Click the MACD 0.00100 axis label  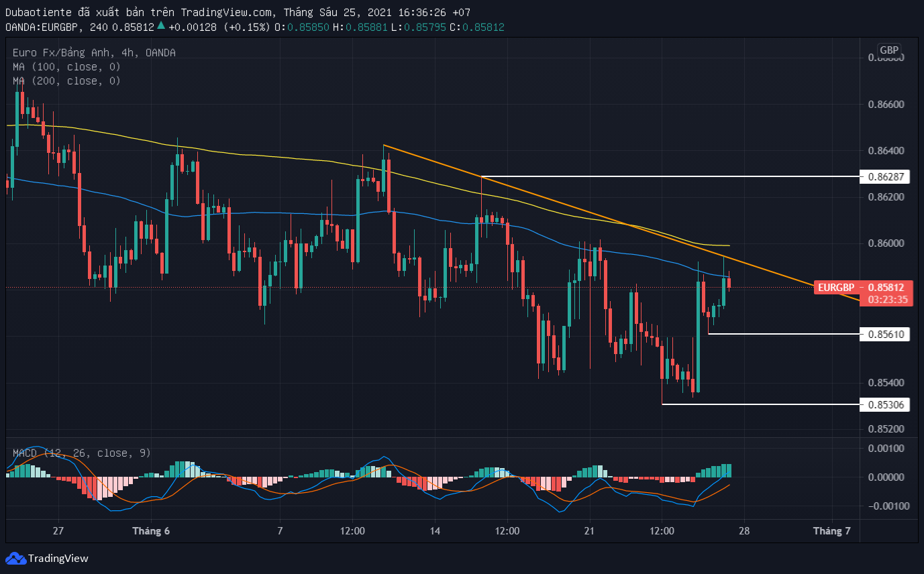pyautogui.click(x=886, y=448)
